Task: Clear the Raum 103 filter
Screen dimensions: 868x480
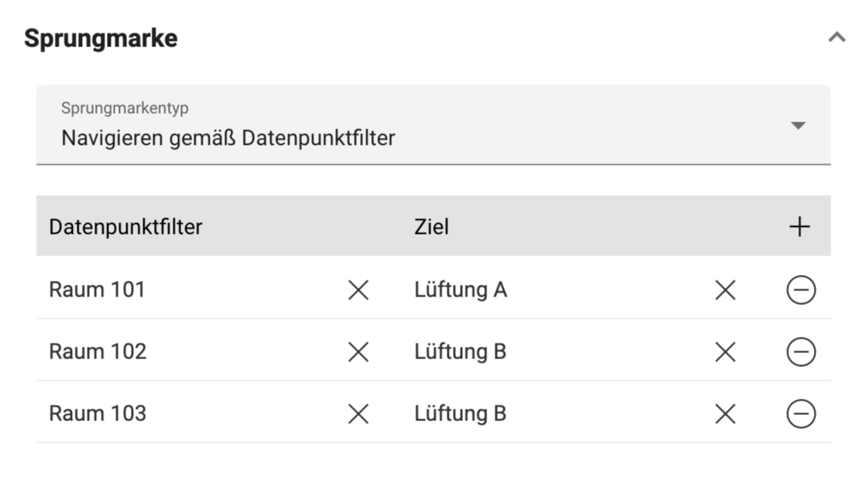Action: coord(359,413)
